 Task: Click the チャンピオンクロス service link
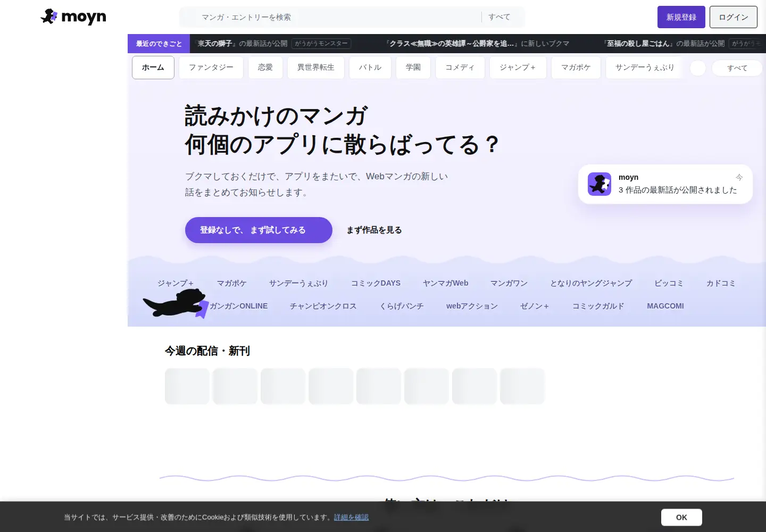click(x=323, y=306)
